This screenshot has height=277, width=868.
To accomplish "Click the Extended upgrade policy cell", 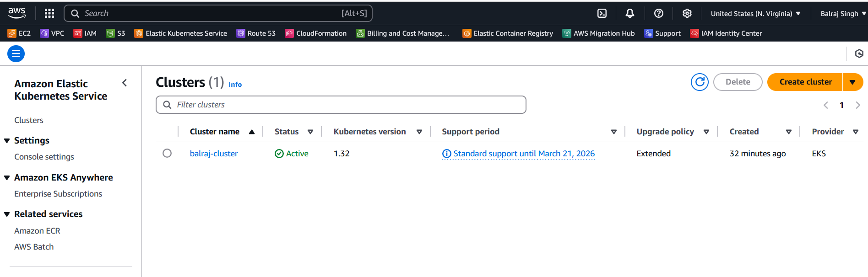I will 653,154.
